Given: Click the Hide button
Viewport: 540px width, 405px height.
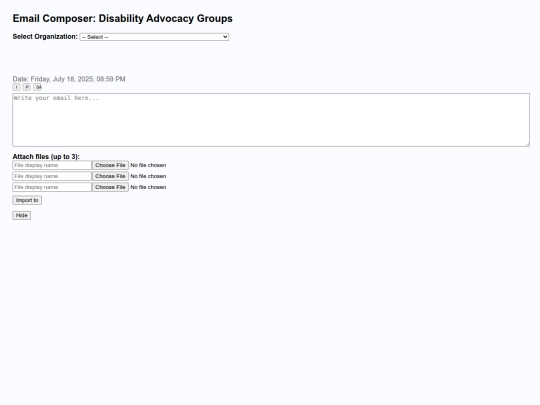Looking at the screenshot, I should click(22, 216).
